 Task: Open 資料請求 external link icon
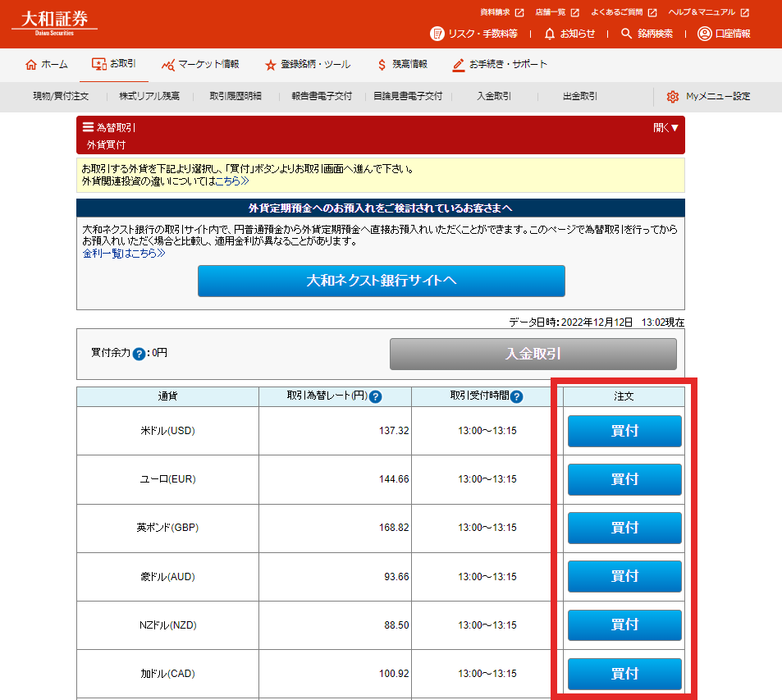[x=519, y=12]
